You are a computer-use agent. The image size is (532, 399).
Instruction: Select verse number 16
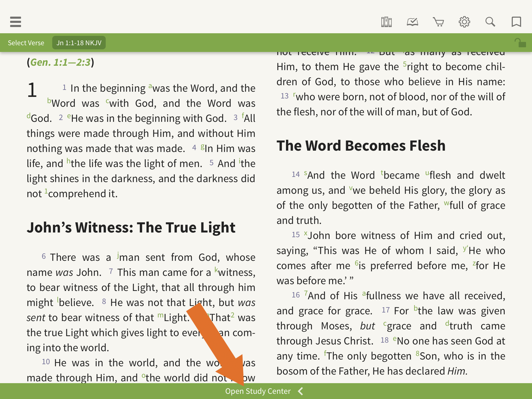[296, 295]
